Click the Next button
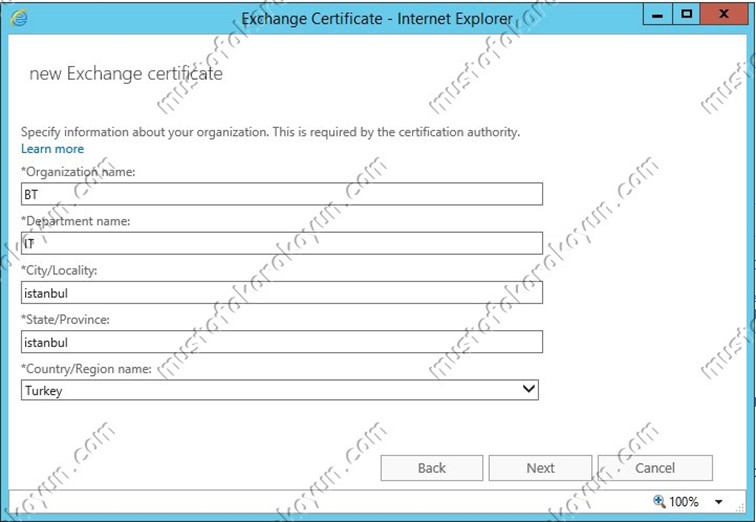This screenshot has height=522, width=756. pos(540,468)
